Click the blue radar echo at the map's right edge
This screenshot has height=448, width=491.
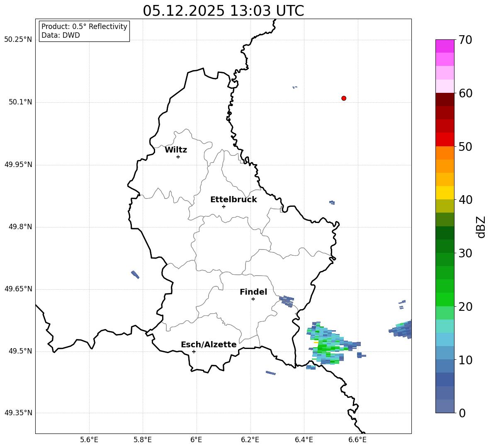point(401,329)
